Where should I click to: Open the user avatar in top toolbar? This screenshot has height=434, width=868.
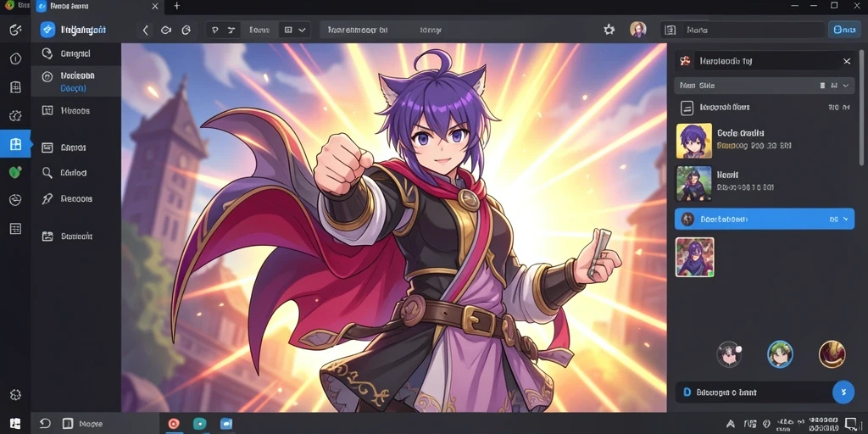[x=638, y=30]
